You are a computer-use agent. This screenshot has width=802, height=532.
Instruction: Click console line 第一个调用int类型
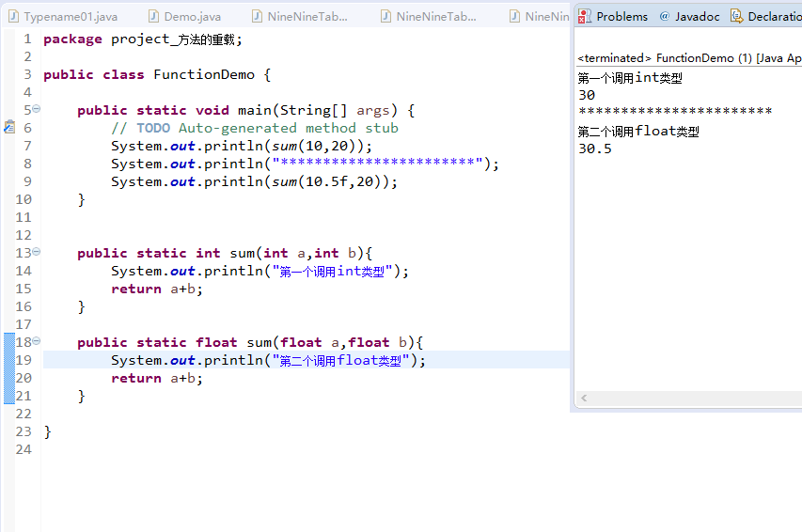(x=630, y=78)
